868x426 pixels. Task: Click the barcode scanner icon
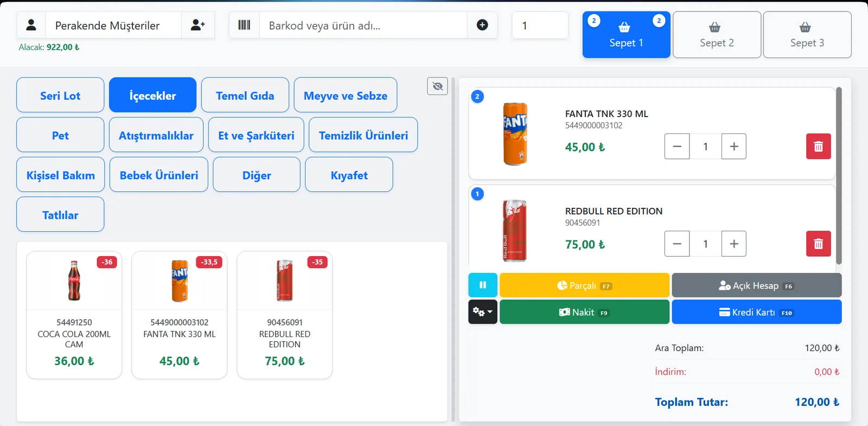tap(244, 25)
